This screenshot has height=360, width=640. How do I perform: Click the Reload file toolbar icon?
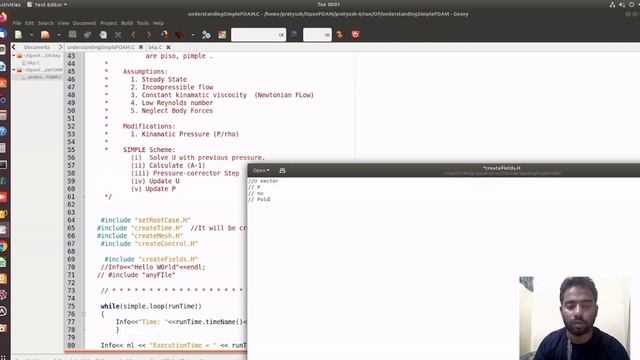tap(103, 35)
